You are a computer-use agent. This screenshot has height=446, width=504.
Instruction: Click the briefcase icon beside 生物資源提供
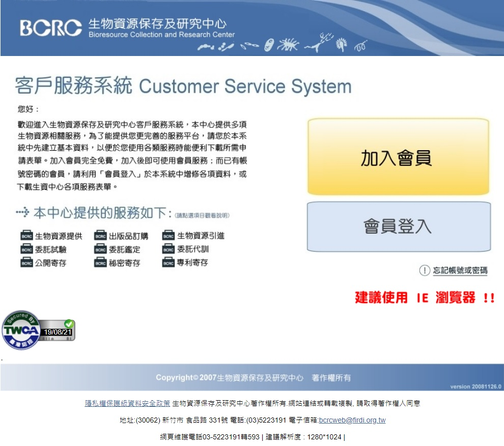pos(26,235)
